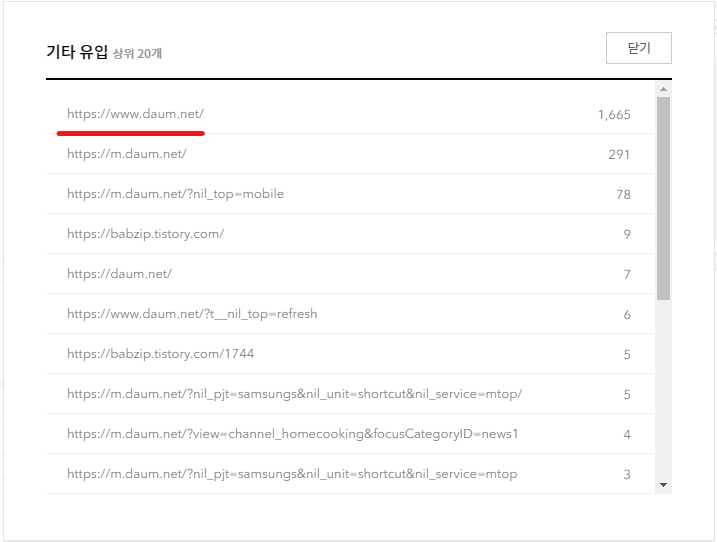The width and height of the screenshot is (717, 542).
Task: Select the visit count 291
Action: click(x=619, y=155)
